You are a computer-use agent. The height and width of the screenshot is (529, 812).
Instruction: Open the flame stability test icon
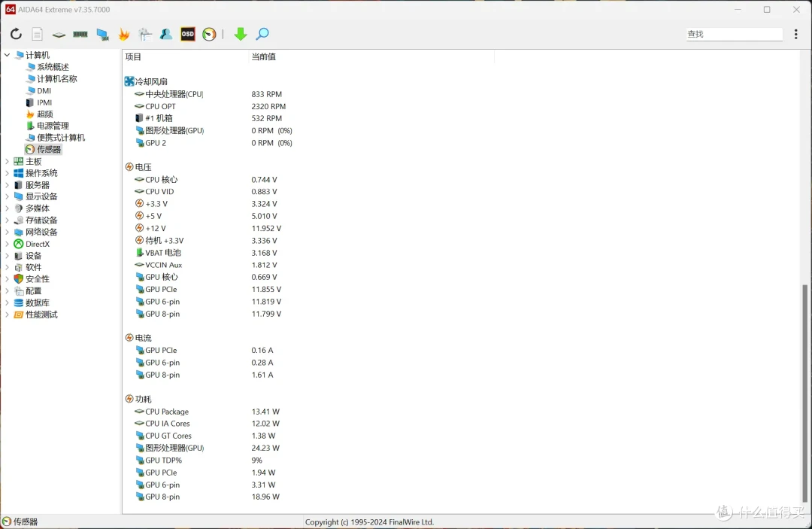pos(124,34)
